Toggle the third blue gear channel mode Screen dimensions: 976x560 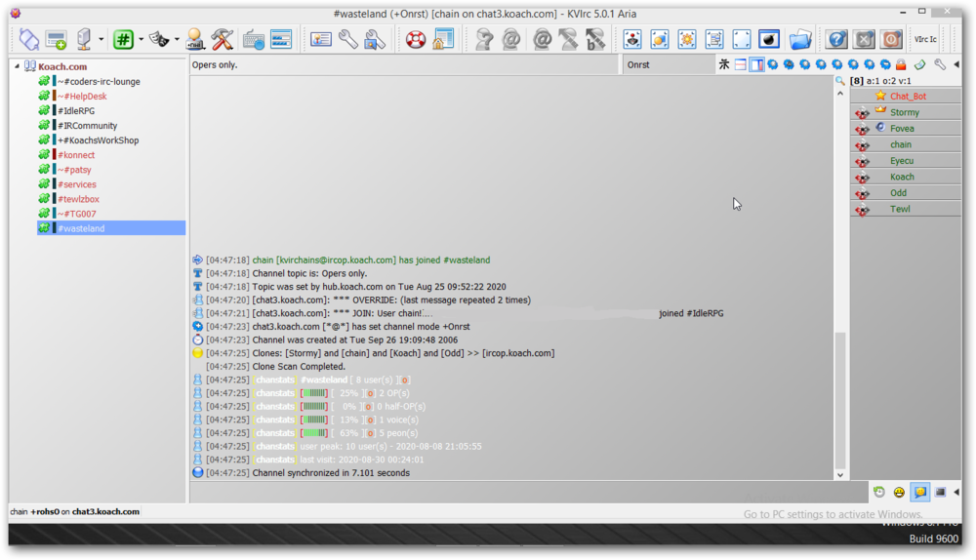[805, 64]
